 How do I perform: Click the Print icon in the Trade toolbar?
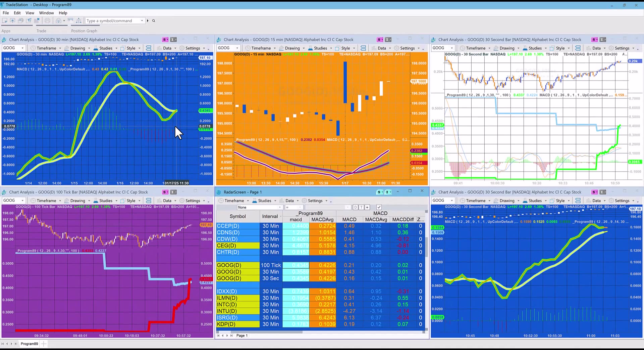(47, 20)
